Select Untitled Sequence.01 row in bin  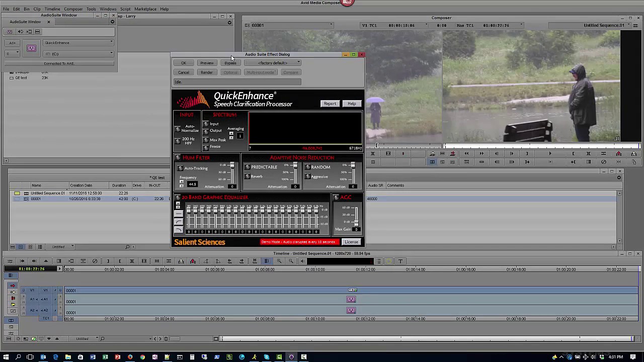pos(91,193)
